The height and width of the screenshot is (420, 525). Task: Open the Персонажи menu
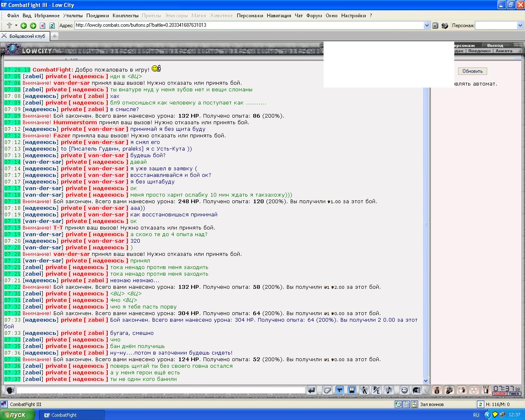(250, 16)
